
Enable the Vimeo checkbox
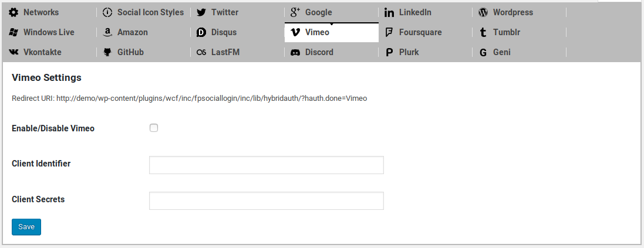(x=154, y=128)
